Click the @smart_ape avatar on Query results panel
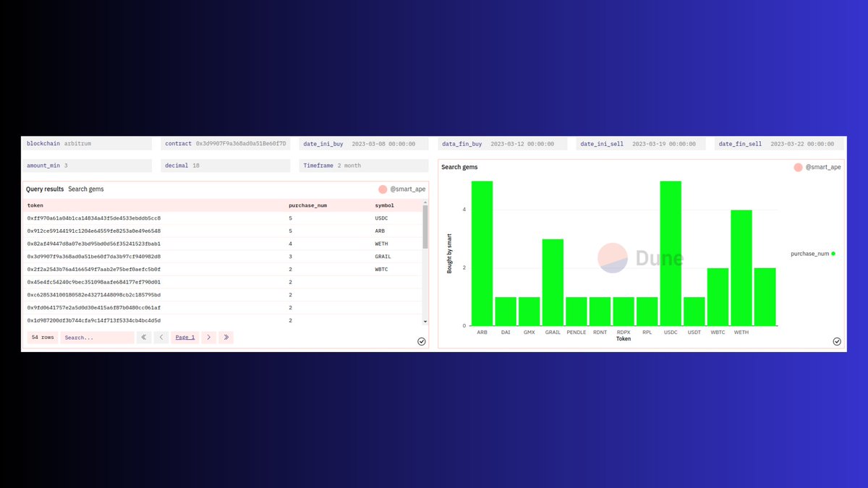The width and height of the screenshot is (868, 488). click(x=383, y=189)
